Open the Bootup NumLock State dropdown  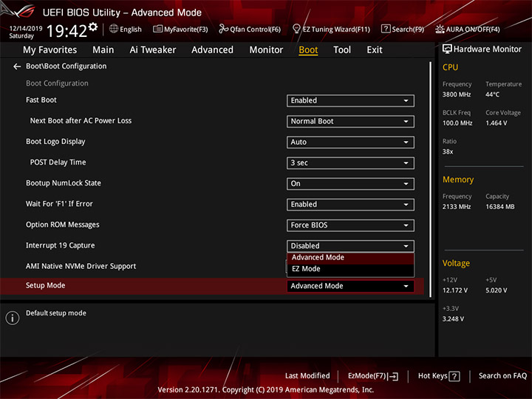coord(350,184)
